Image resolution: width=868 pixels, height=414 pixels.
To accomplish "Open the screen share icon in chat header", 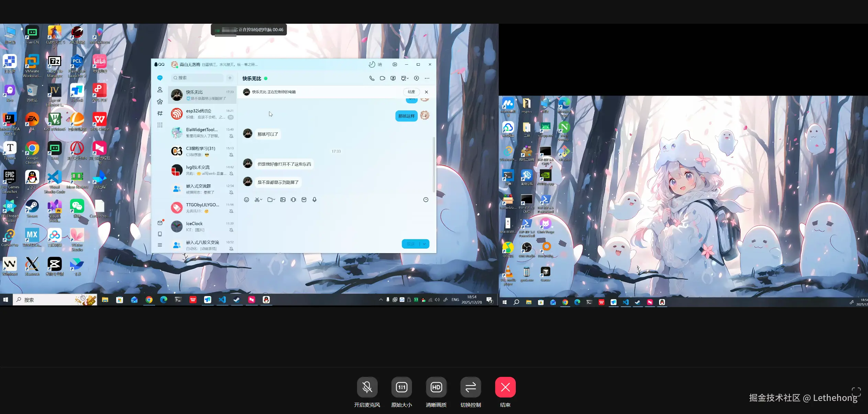I will 393,78.
